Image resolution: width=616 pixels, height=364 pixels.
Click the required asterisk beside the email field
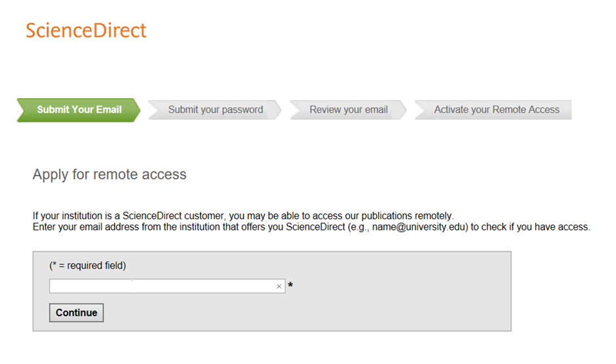coord(290,286)
